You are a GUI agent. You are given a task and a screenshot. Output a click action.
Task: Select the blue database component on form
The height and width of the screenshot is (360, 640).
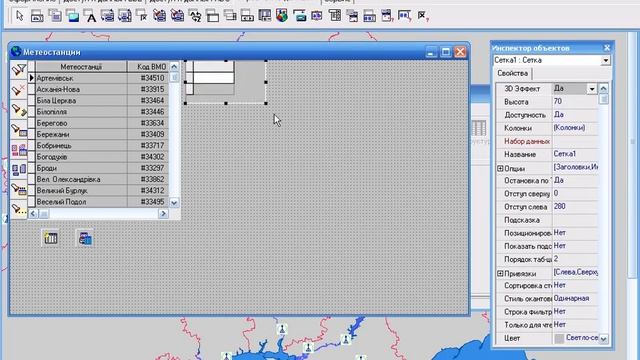85,238
